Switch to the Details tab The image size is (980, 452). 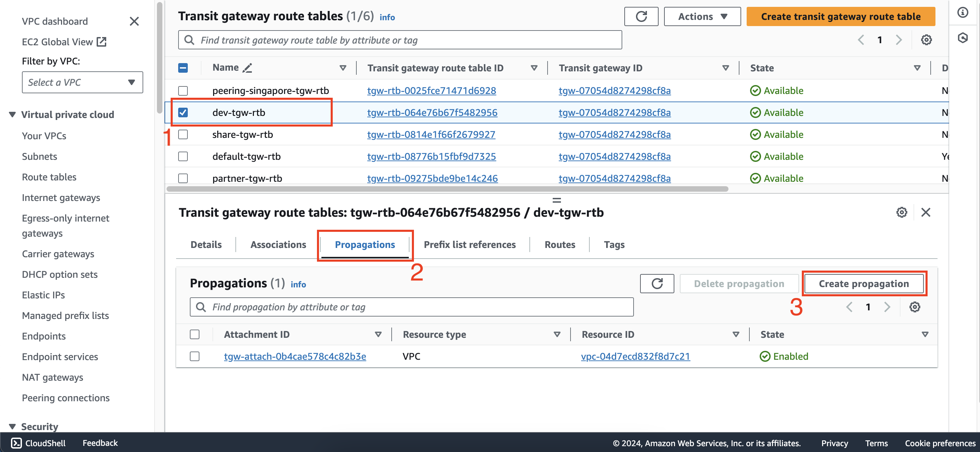point(206,245)
